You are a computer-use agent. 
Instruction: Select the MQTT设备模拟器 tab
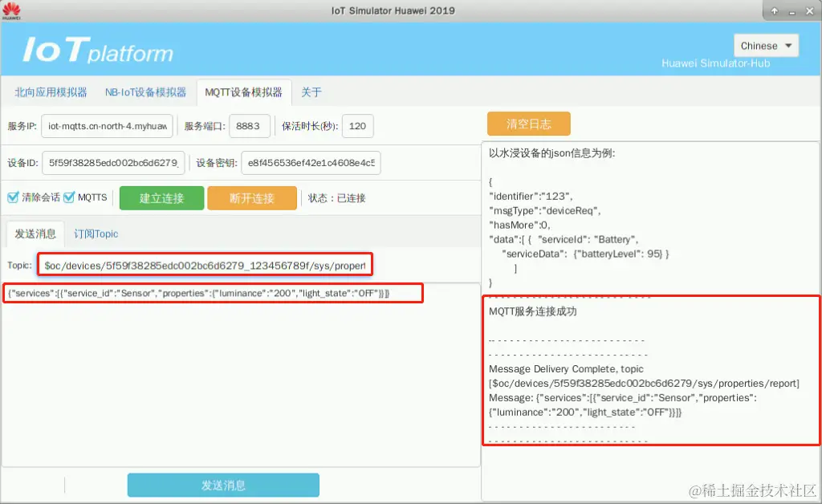[244, 93]
